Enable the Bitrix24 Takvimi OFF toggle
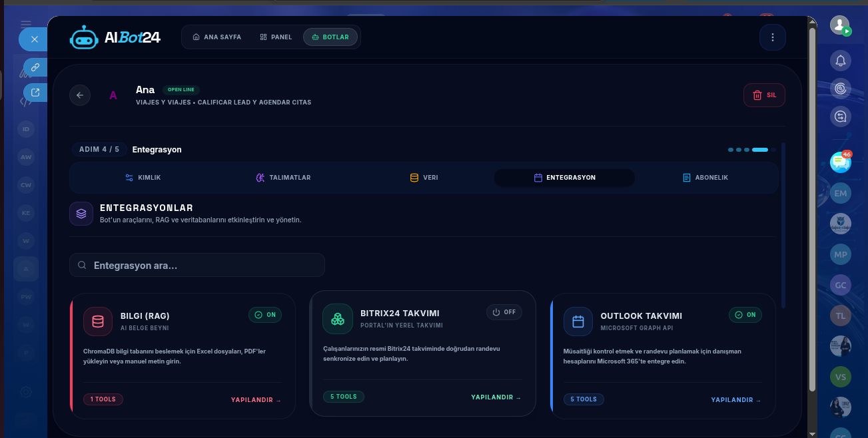868x438 pixels. (x=504, y=312)
